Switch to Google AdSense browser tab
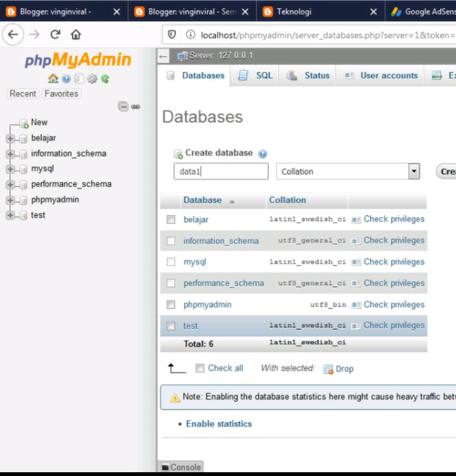456x476 pixels. pos(421,11)
